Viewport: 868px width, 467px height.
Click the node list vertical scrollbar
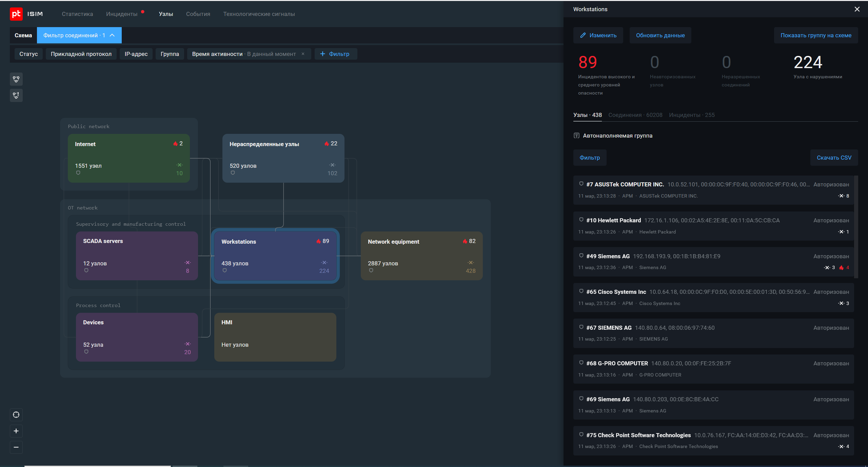tap(856, 226)
